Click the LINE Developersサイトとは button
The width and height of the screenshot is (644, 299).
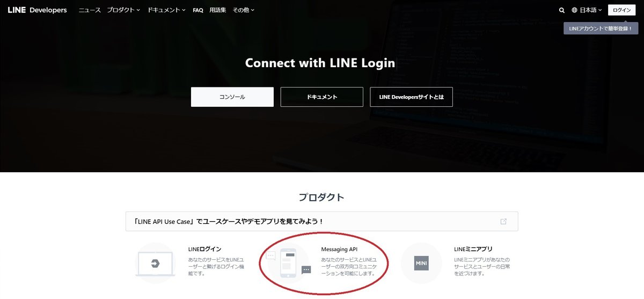pyautogui.click(x=412, y=97)
